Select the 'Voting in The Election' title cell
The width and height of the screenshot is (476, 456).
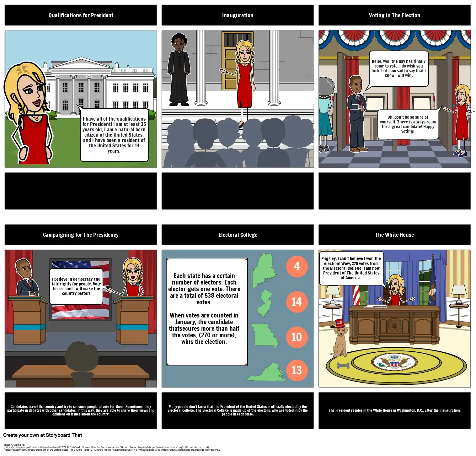395,15
